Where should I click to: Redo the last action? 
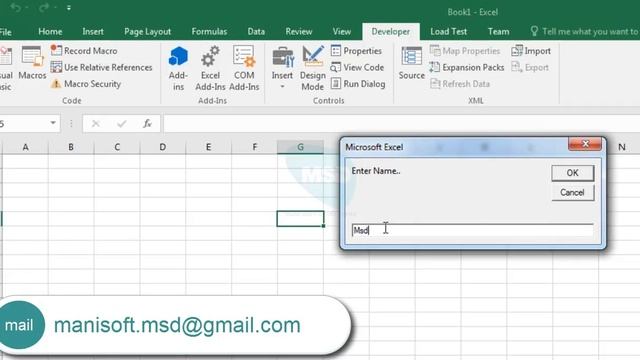[44, 7]
